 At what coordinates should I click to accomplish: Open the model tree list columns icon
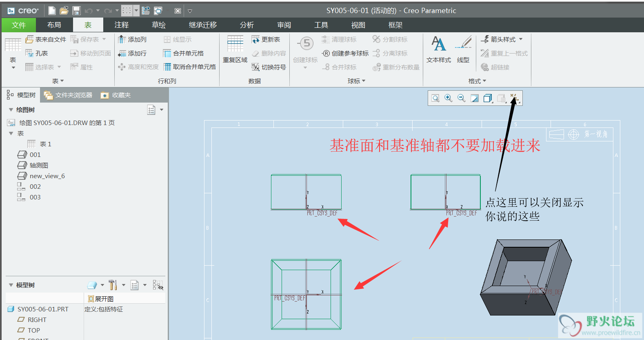[135, 285]
